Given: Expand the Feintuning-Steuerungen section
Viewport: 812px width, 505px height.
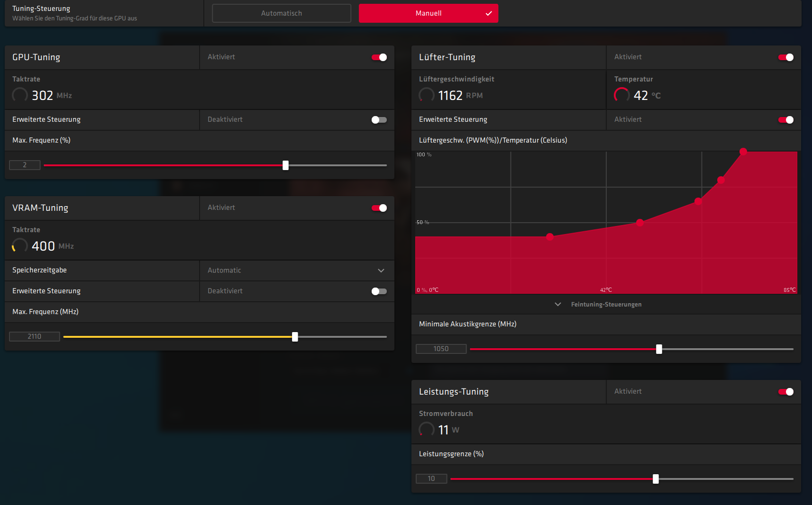Looking at the screenshot, I should pos(598,304).
